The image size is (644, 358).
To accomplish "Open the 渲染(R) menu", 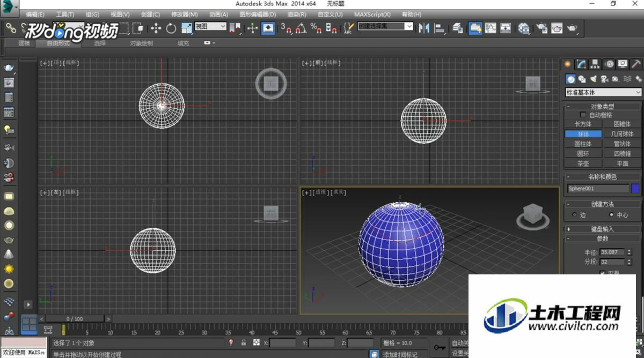I will tap(297, 14).
